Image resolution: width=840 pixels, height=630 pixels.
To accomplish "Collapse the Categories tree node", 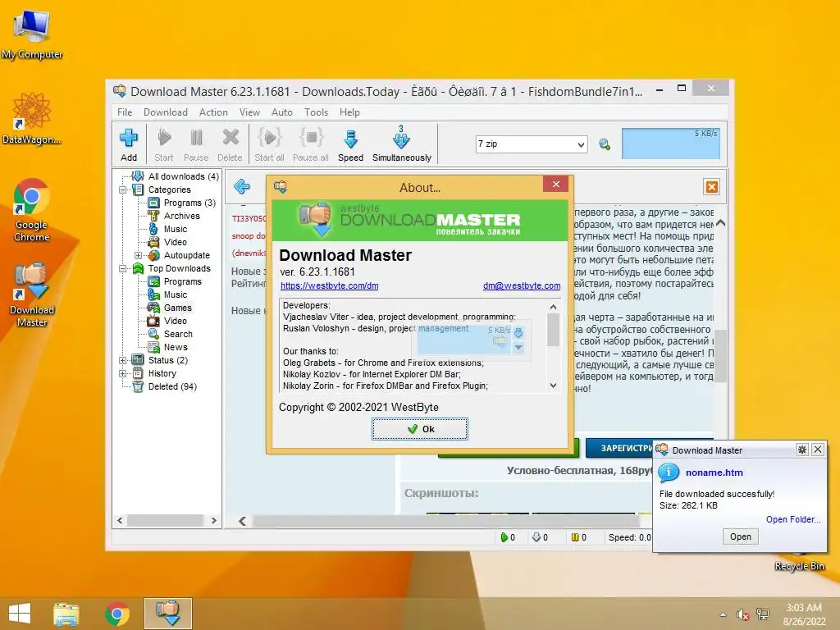I will coord(123,189).
